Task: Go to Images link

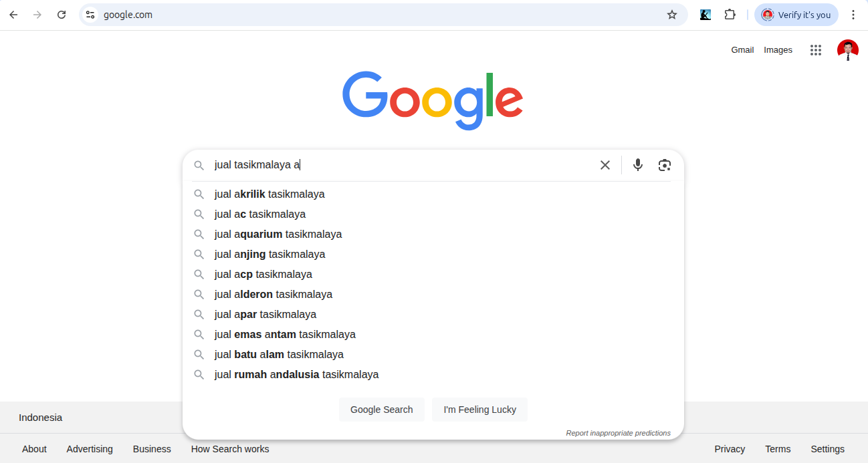Action: tap(778, 50)
